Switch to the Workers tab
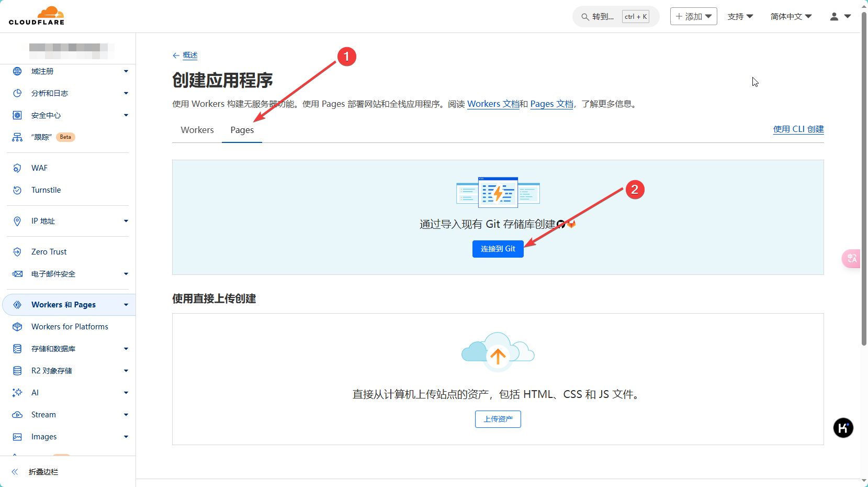 [x=197, y=130]
